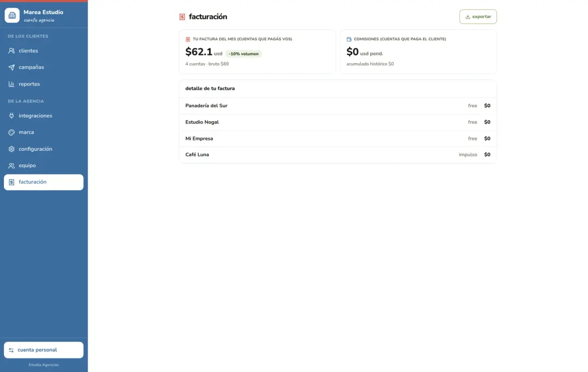Click the Estudio Nogal row

coord(338,122)
